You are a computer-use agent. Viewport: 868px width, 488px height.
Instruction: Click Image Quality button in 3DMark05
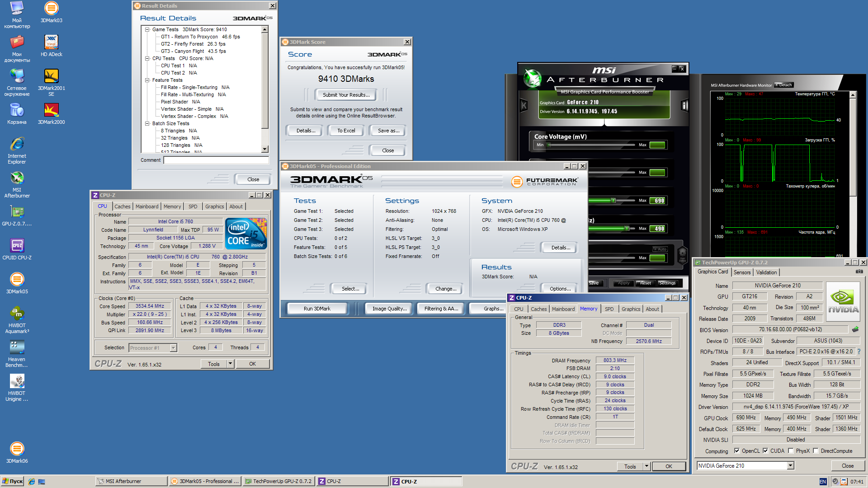389,309
